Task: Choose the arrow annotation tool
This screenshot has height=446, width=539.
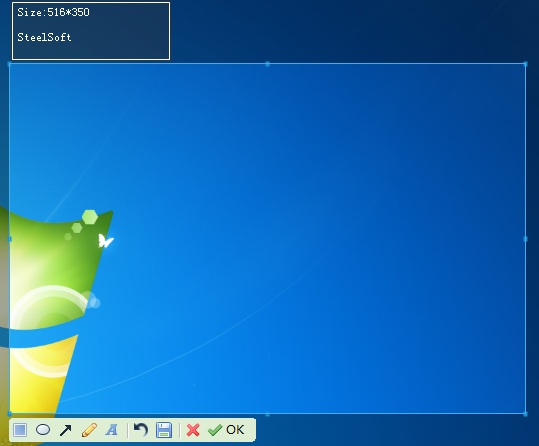Action: 66,430
